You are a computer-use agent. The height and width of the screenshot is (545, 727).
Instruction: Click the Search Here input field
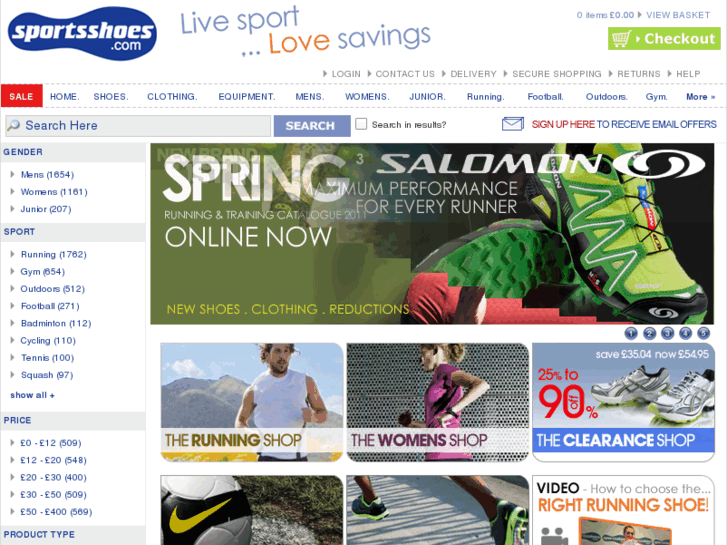[138, 126]
